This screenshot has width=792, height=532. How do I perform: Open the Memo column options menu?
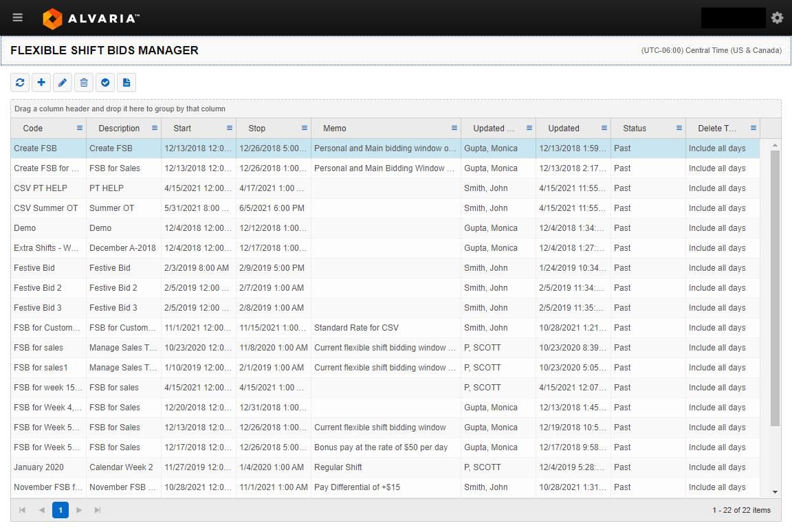pos(454,128)
